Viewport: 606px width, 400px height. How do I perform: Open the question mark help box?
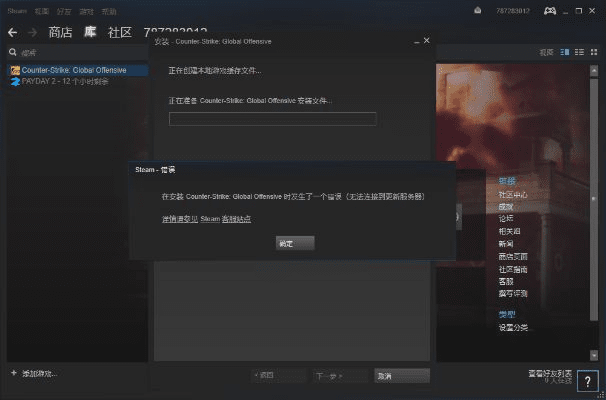(x=587, y=381)
